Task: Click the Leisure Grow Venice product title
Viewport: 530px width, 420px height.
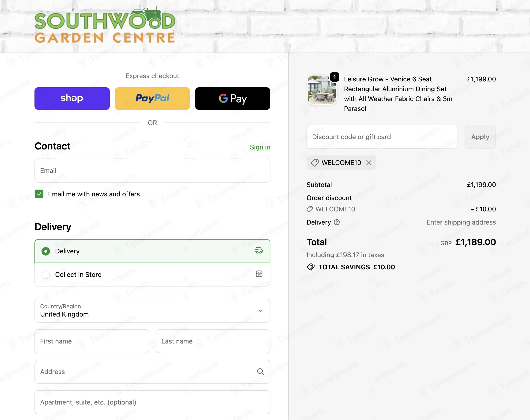Action: pyautogui.click(x=398, y=94)
